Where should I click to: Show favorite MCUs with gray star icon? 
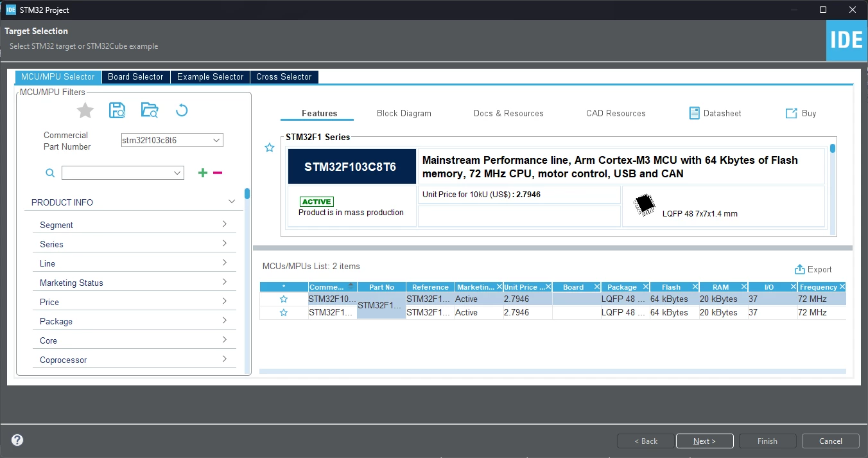tap(85, 110)
